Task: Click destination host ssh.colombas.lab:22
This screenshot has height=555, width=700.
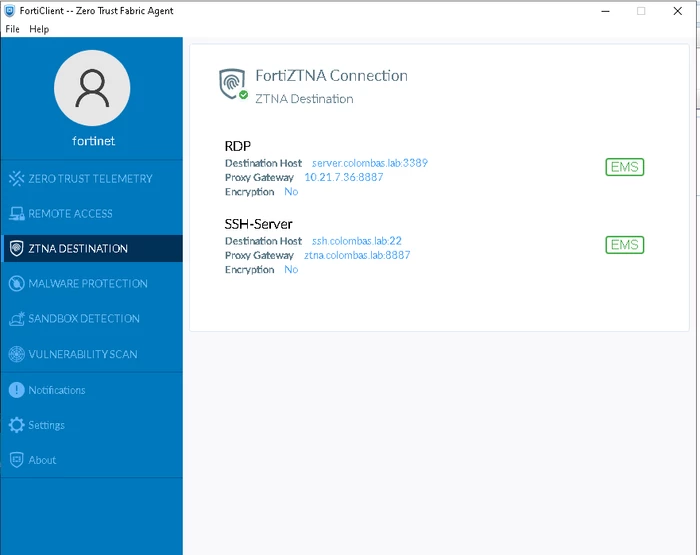Action: tap(357, 241)
